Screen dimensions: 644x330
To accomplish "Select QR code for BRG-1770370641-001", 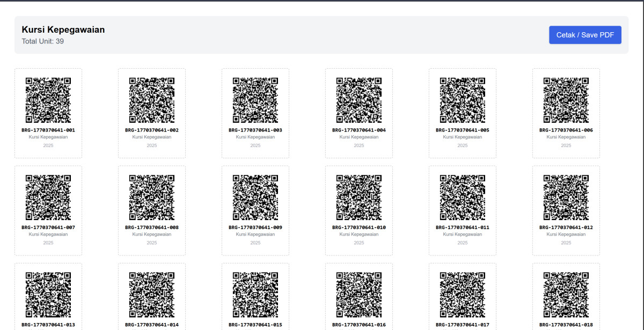I will (48, 100).
